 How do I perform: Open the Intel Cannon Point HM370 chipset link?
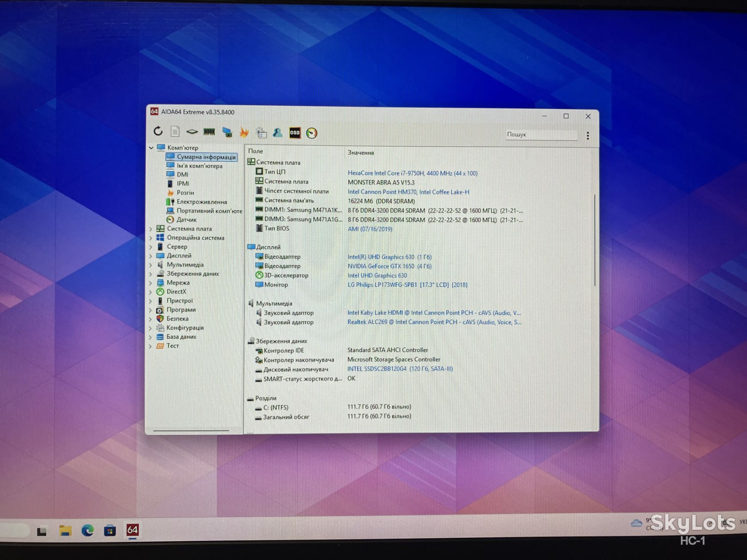click(408, 192)
